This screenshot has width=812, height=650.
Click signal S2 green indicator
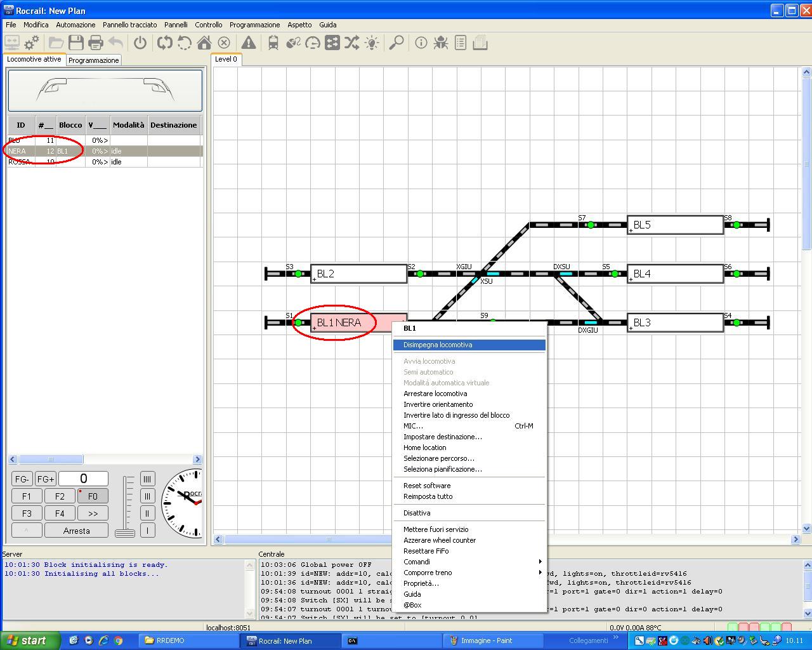420,274
